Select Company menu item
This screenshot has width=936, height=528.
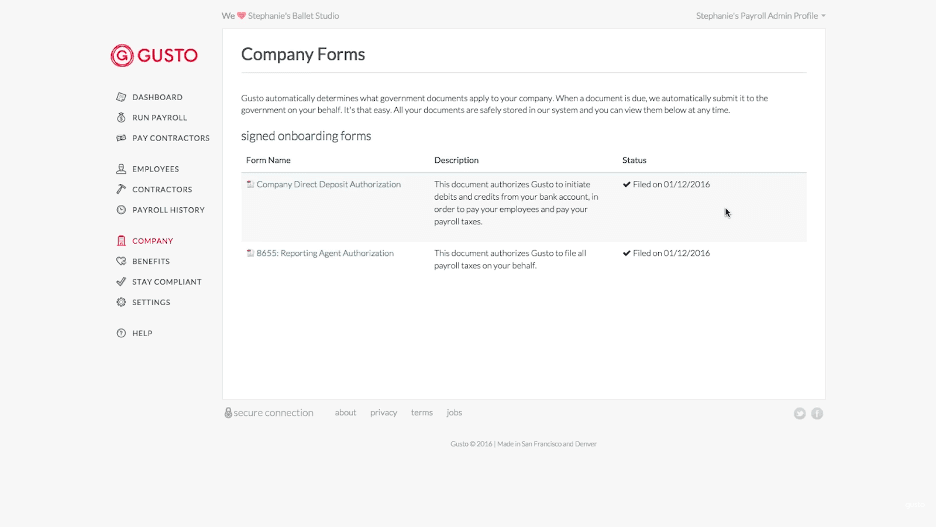[152, 241]
